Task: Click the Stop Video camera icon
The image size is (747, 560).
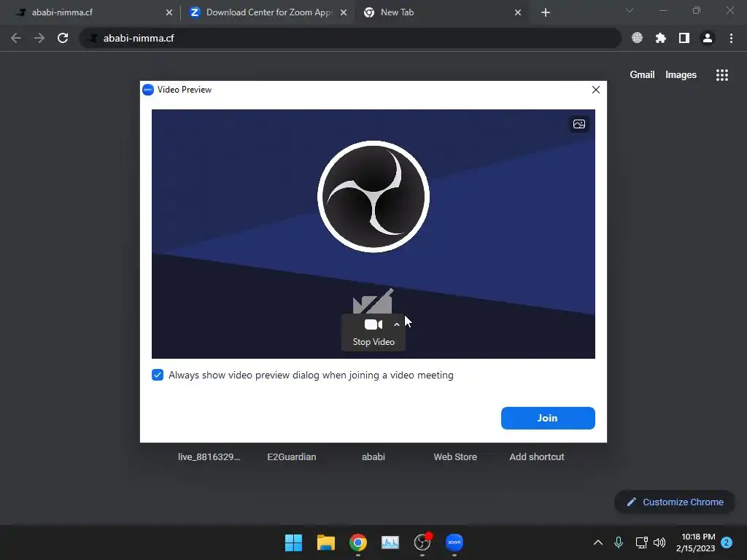Action: coord(373,324)
